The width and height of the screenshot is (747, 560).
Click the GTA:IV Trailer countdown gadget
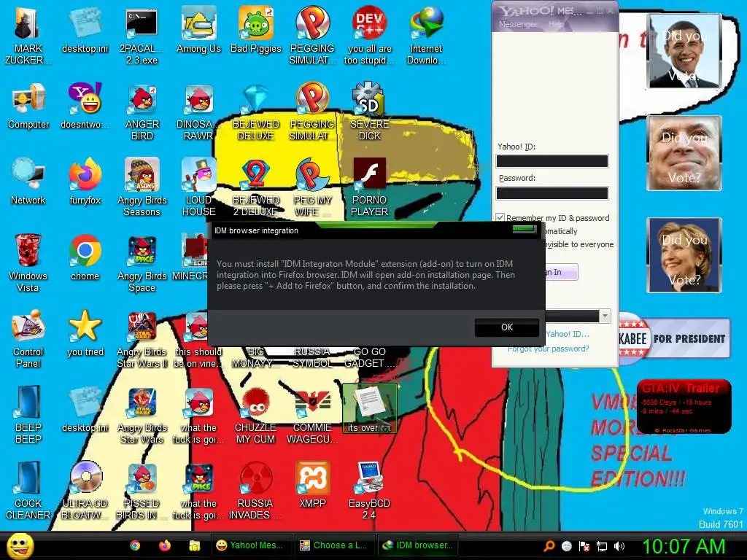point(684,406)
